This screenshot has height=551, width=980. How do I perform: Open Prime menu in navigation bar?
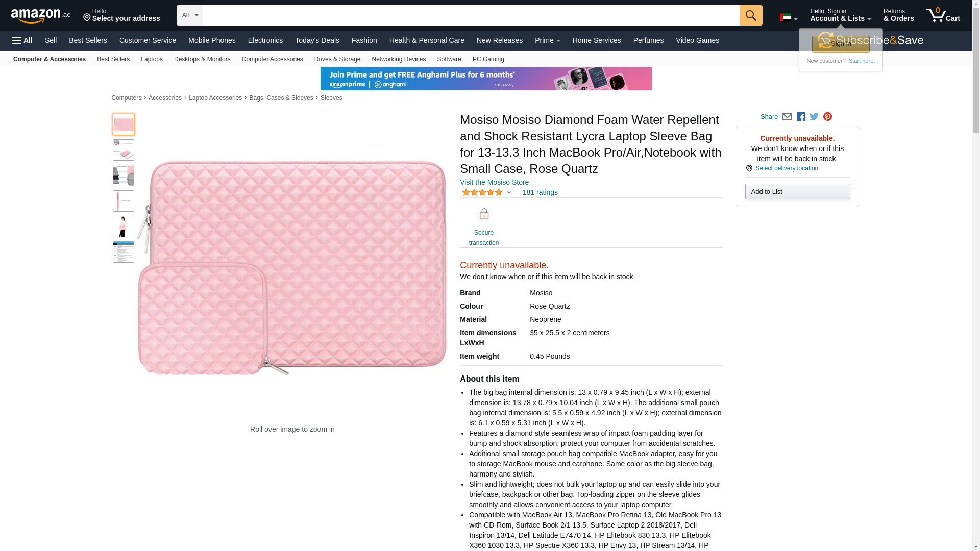(547, 40)
